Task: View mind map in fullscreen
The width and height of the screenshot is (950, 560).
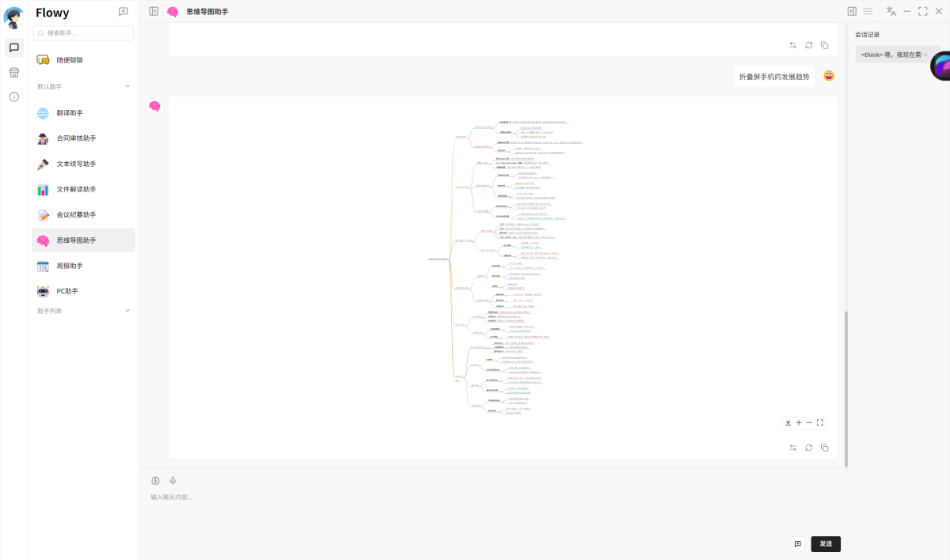Action: pos(820,423)
